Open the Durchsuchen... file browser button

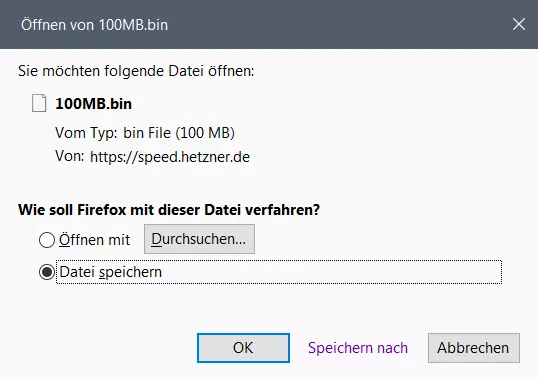(199, 239)
